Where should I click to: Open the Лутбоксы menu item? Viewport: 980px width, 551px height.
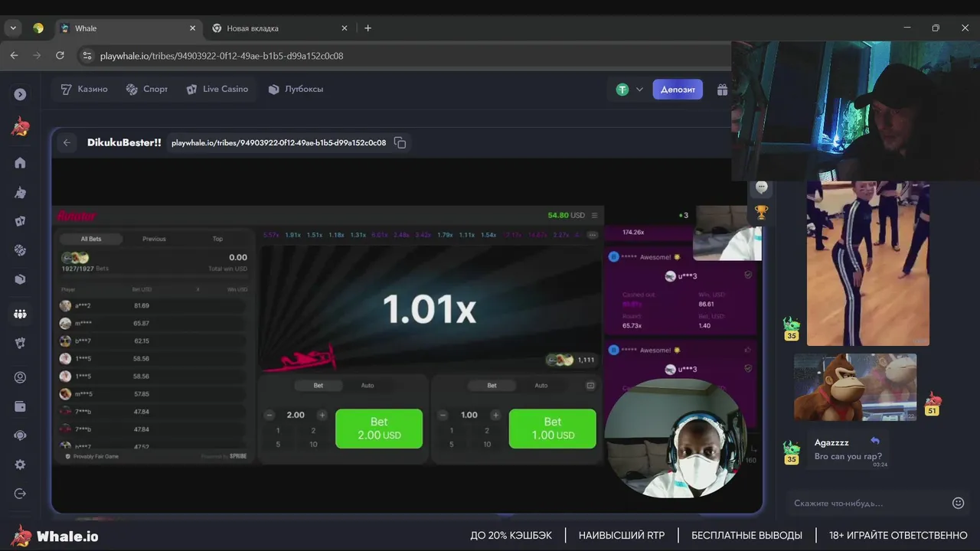coord(296,90)
